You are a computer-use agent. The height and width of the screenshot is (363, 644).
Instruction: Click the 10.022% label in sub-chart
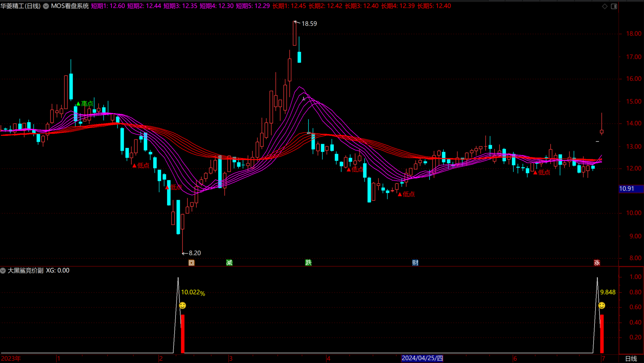point(193,292)
